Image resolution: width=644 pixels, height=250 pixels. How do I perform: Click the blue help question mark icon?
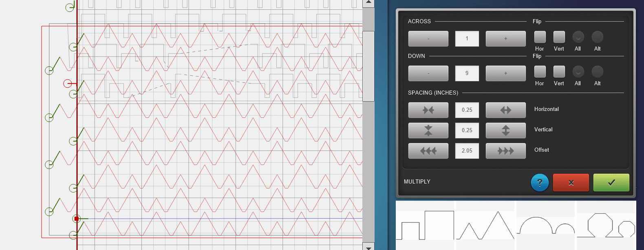click(x=540, y=183)
